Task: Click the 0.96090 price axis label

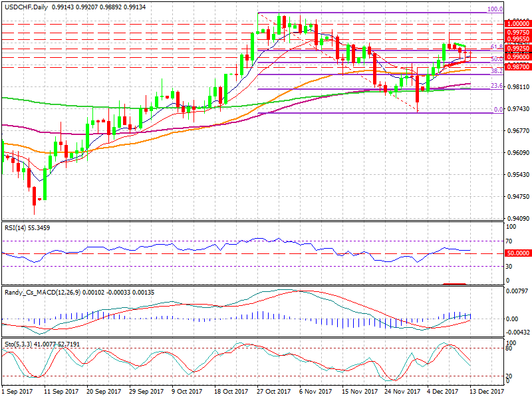Action: [x=517, y=153]
